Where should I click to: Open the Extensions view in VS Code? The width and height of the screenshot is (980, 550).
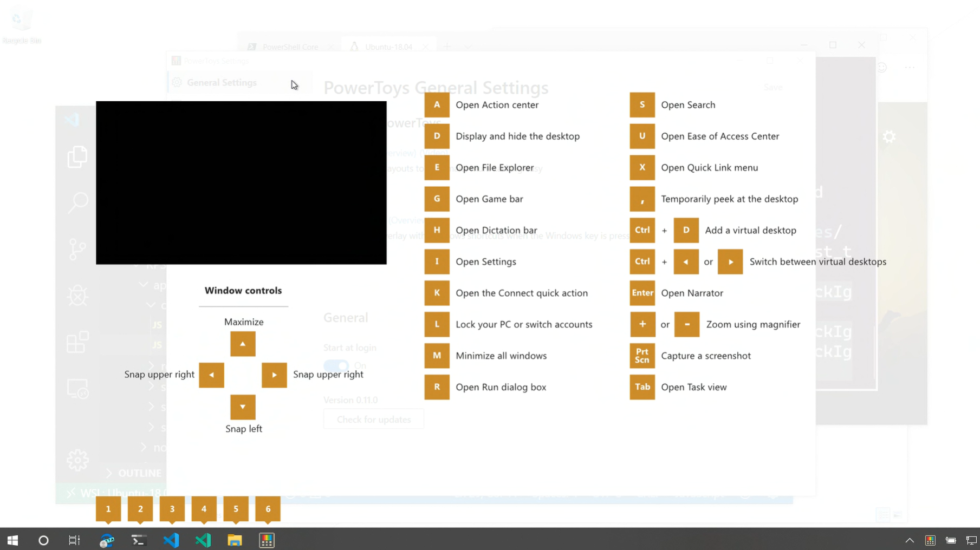[77, 342]
